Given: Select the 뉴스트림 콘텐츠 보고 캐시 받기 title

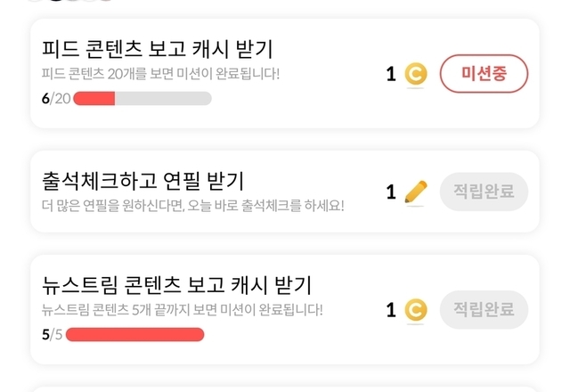Looking at the screenshot, I should point(176,285).
